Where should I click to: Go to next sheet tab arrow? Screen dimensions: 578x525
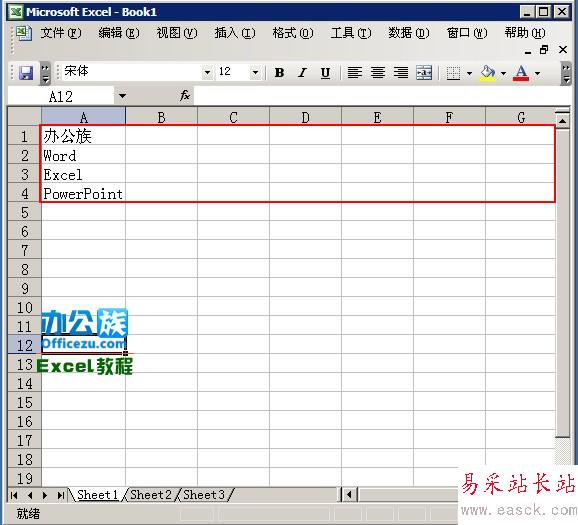tap(45, 495)
